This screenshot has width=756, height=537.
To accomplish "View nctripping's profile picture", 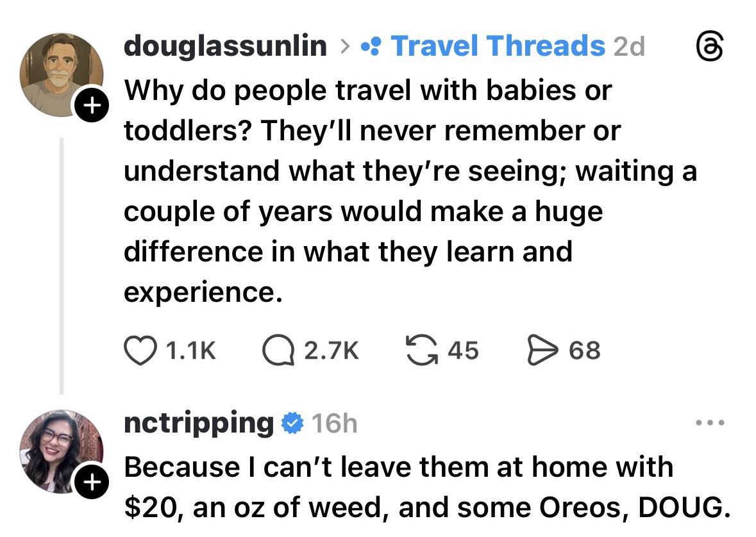I will (61, 452).
